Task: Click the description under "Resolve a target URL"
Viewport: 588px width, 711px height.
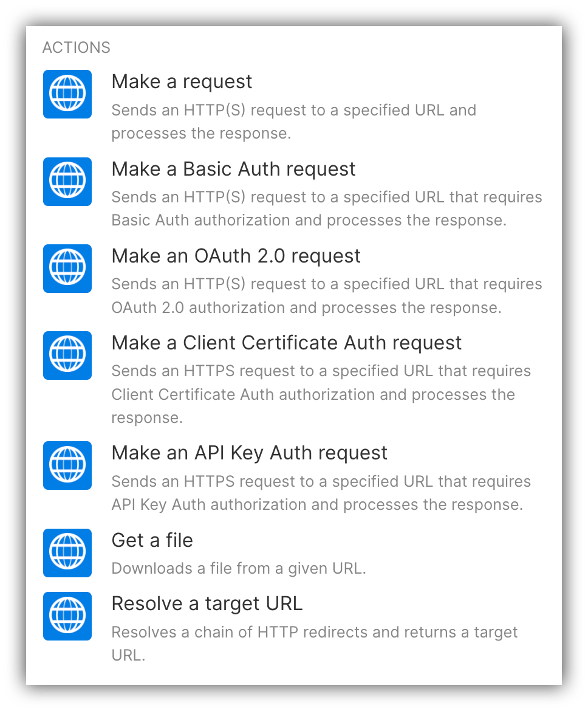Action: coord(314,644)
